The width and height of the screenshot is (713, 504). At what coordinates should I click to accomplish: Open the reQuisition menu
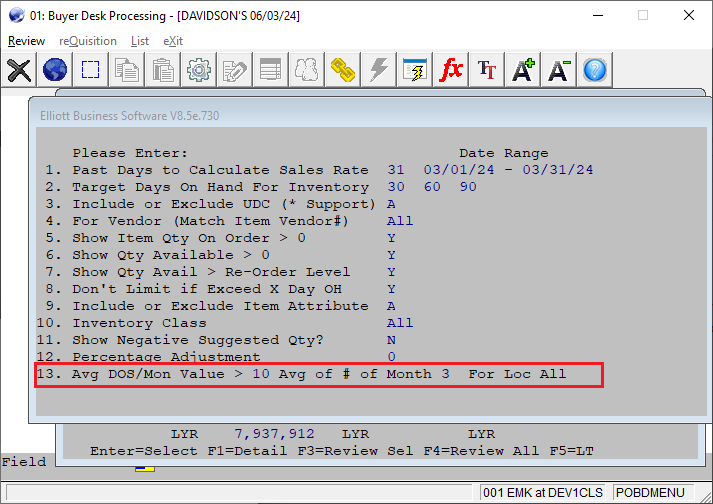(x=88, y=41)
